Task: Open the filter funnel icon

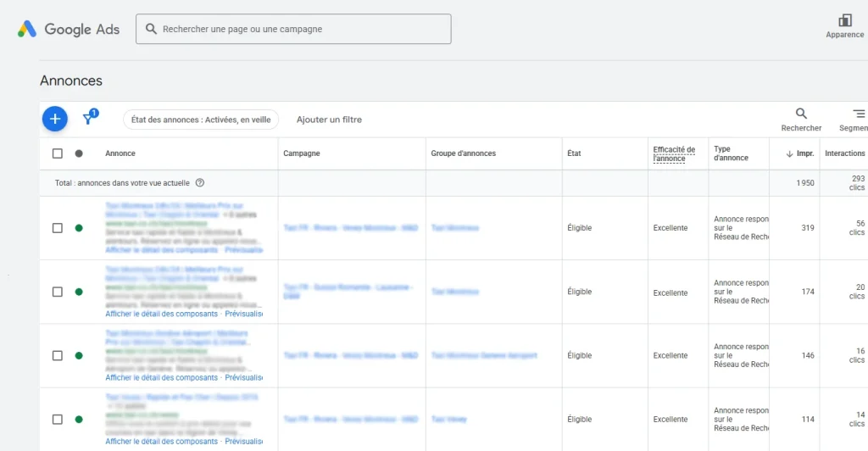Action: (x=90, y=117)
